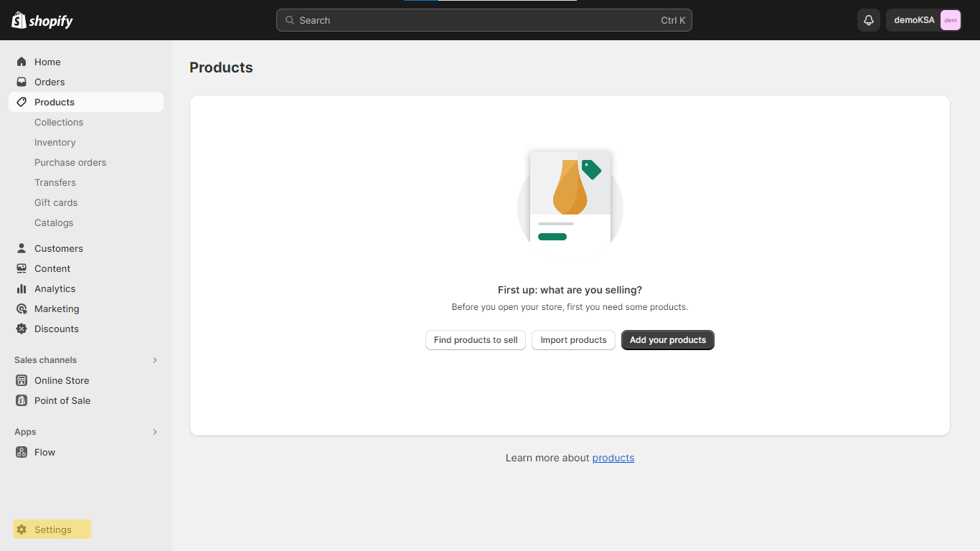This screenshot has width=980, height=551.
Task: Click the Shopify logo in the header
Action: 42,21
